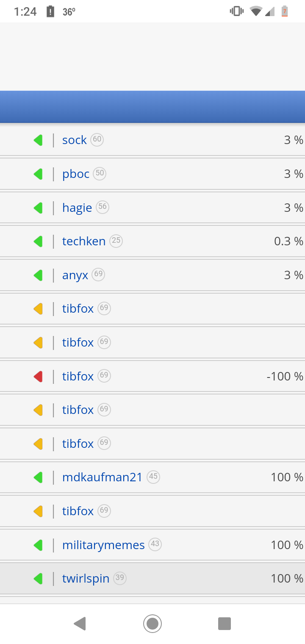Click the green arrow beside mdkaufman21
305x644 pixels.
tap(38, 477)
